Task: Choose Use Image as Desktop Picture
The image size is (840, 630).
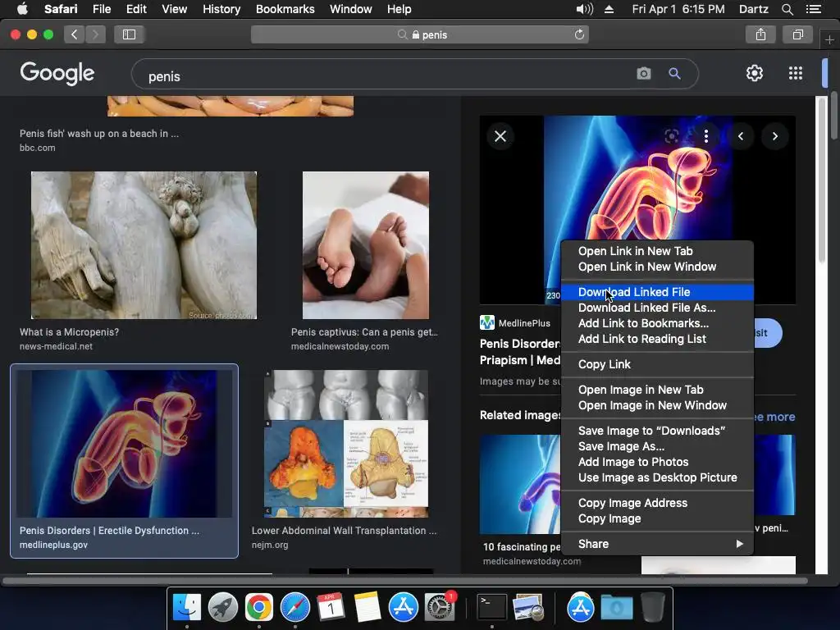Action: click(657, 477)
